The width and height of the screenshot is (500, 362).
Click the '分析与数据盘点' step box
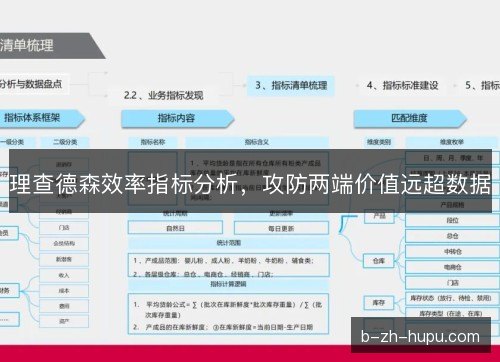(33, 84)
